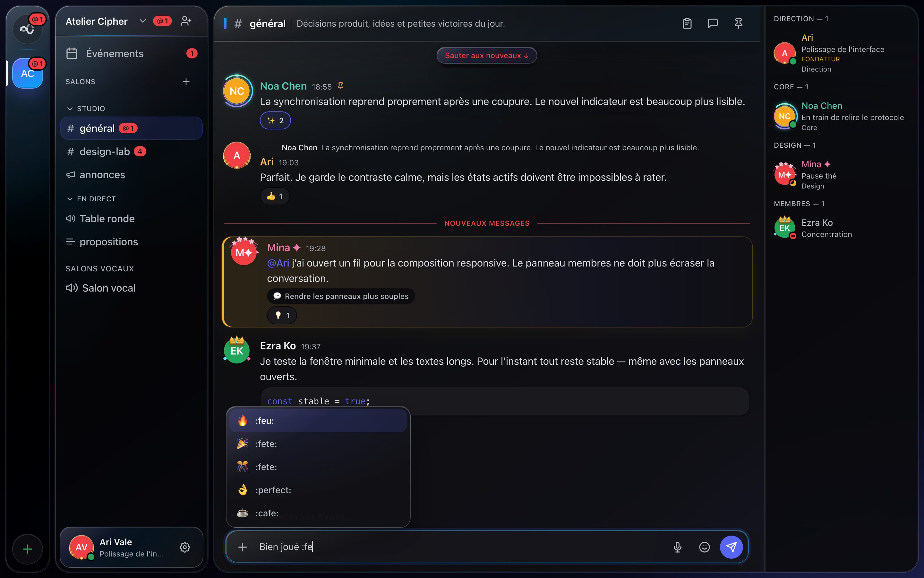
Task: Click the Noa Chen author name at 18:55
Action: tap(283, 86)
